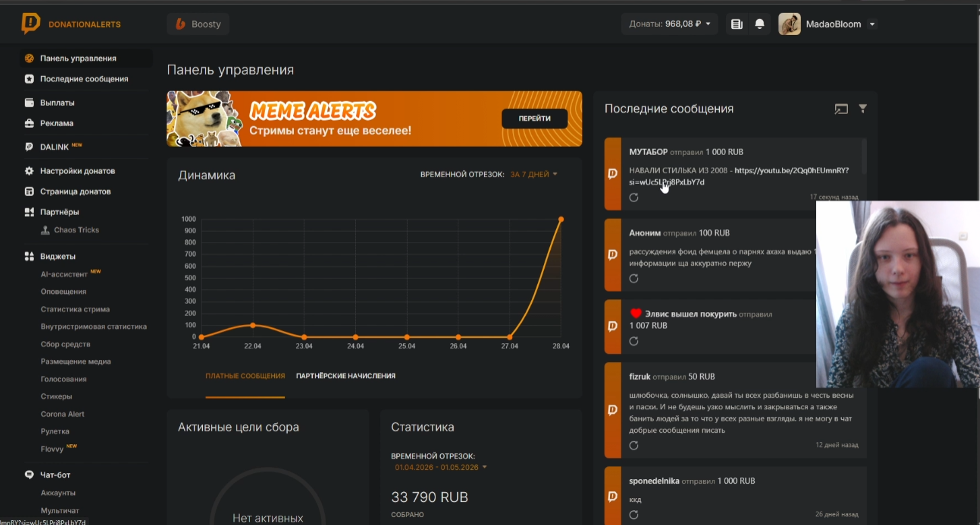Open Мультичат under Чат-бот

click(60, 511)
